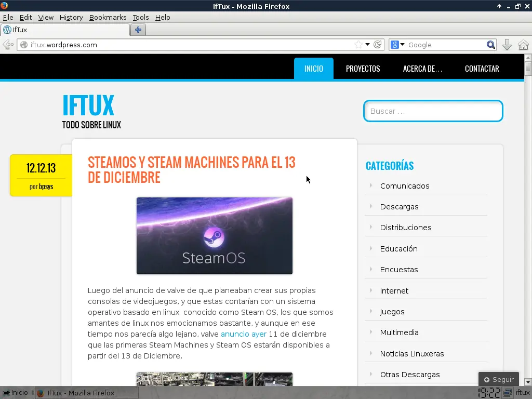This screenshot has height=399, width=532.
Task: Open the Multimedia category
Action: pyautogui.click(x=400, y=332)
